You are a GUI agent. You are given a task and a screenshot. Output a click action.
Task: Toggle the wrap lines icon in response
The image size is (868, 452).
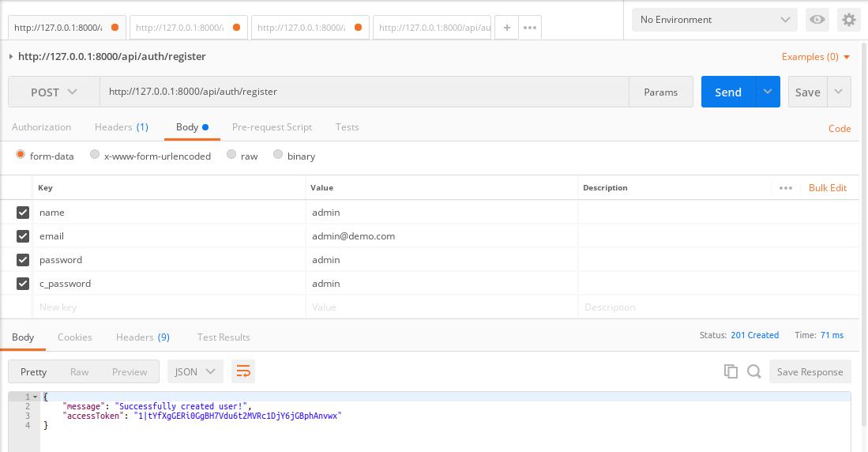243,371
